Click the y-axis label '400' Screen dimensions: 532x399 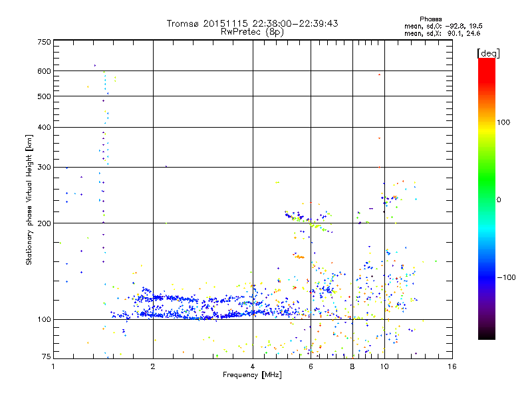pos(45,127)
